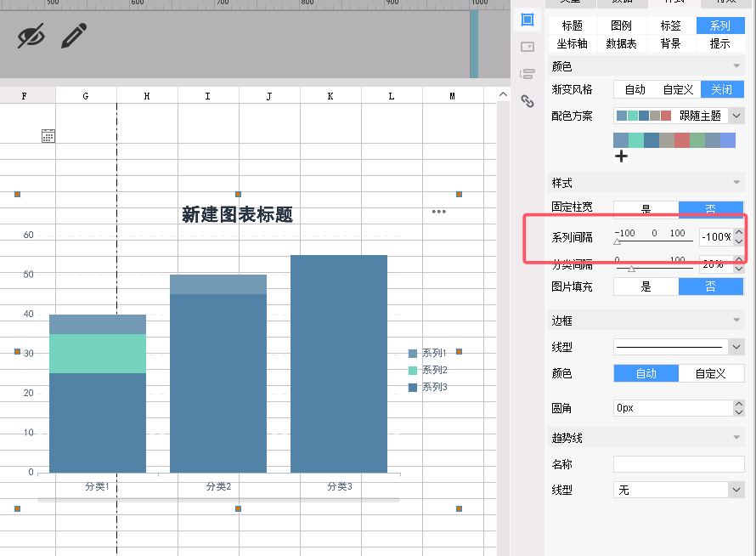Viewport: 756px width, 556px height.
Task: Click the chart title 新建图表标题
Action: (x=237, y=214)
